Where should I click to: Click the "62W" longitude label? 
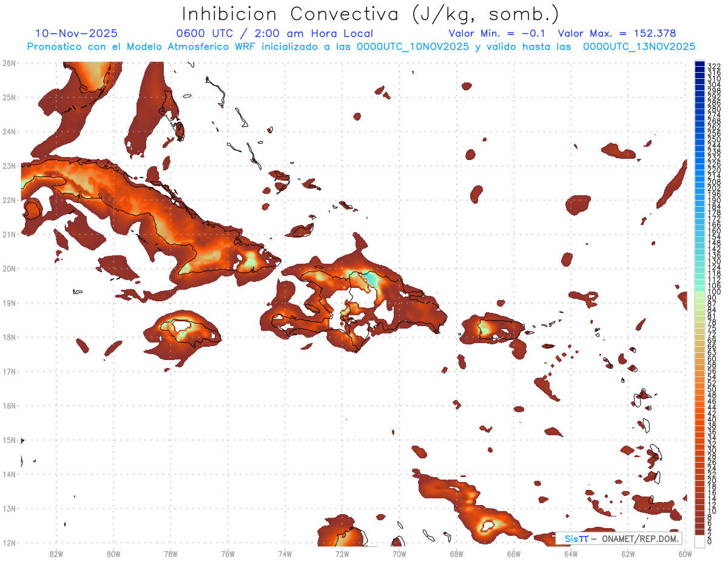pyautogui.click(x=628, y=554)
